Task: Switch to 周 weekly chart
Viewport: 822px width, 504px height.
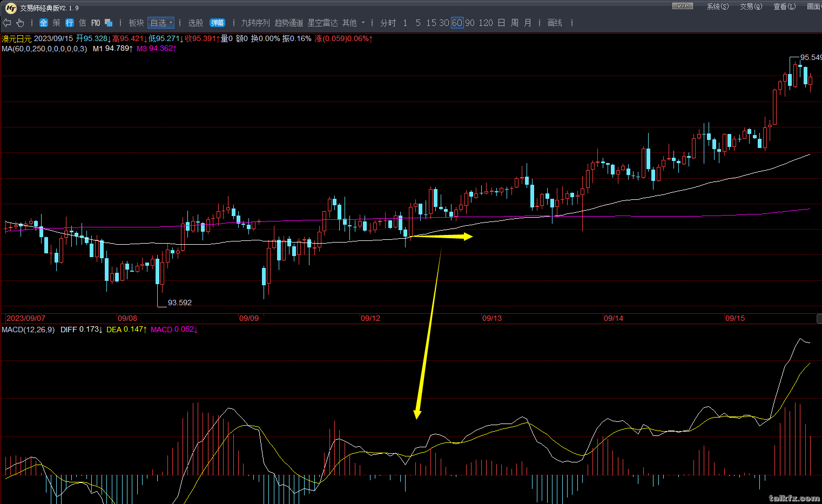Action: (x=514, y=23)
